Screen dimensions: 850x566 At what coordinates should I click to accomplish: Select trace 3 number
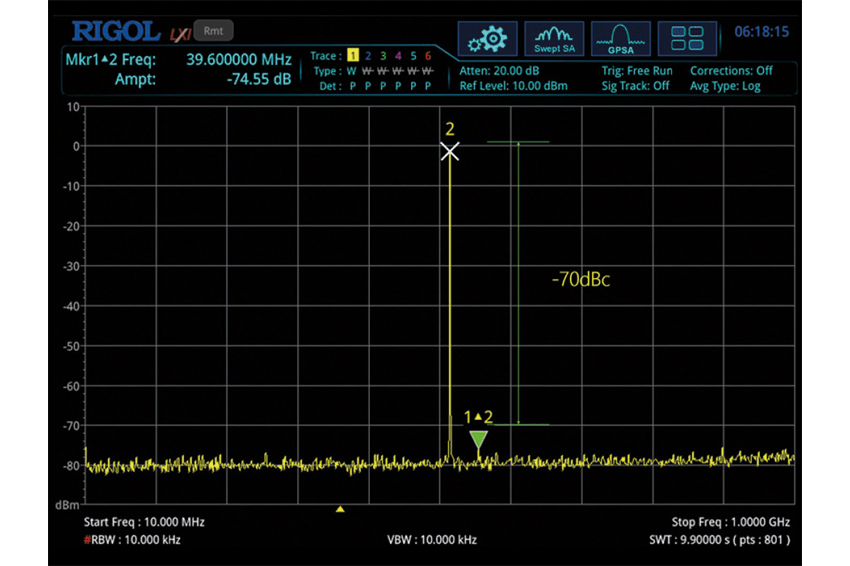[x=383, y=56]
